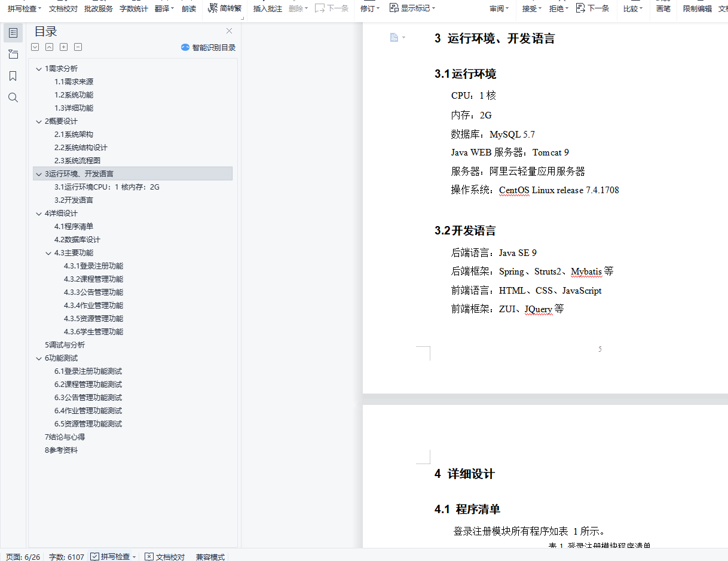Open the 显示标记 dropdown
Viewport: 728px width, 561px height.
[x=412, y=8]
